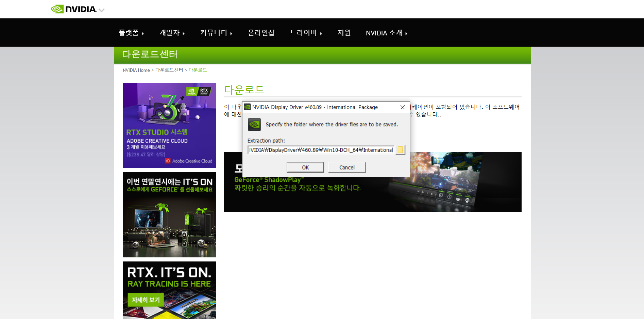Follow the 다운로드센터 breadcrumb link
Viewport: 644px width, 319px height.
pyautogui.click(x=169, y=70)
